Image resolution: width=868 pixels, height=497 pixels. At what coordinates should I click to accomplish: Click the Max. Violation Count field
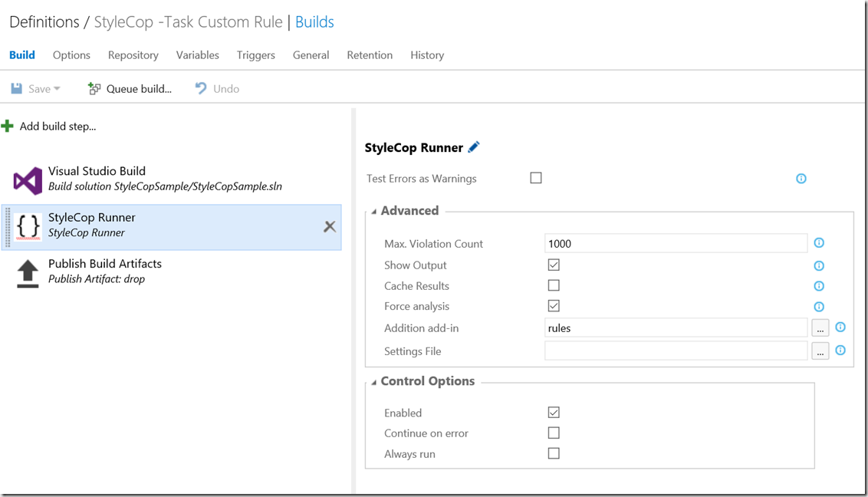(x=676, y=244)
